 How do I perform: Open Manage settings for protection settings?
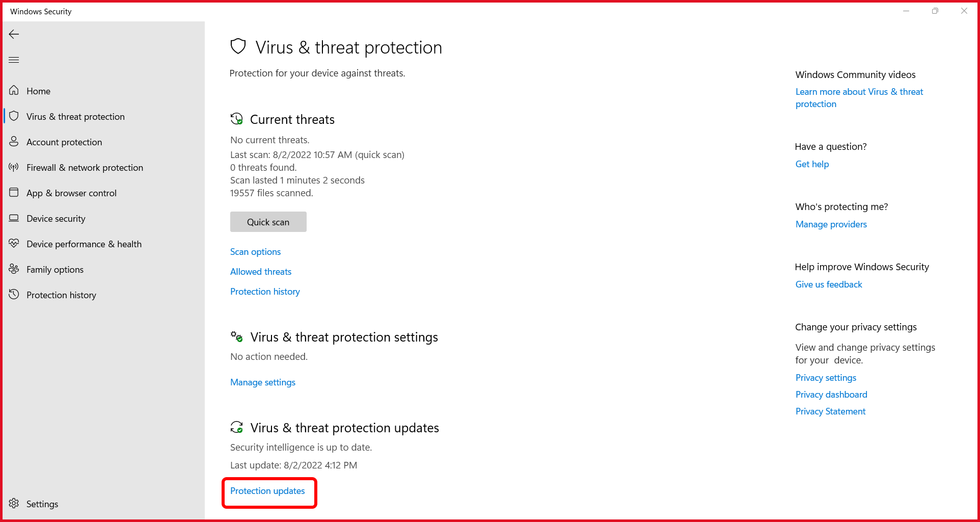(x=262, y=382)
